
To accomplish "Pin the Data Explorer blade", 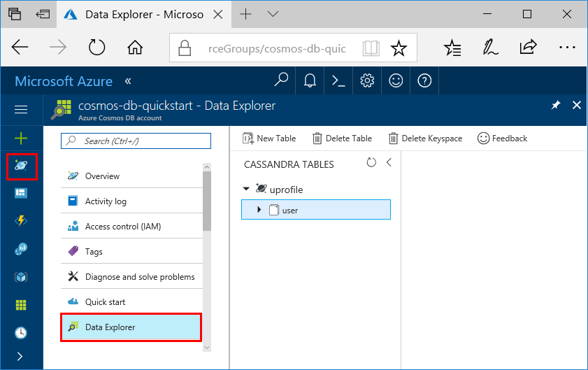I will point(556,105).
